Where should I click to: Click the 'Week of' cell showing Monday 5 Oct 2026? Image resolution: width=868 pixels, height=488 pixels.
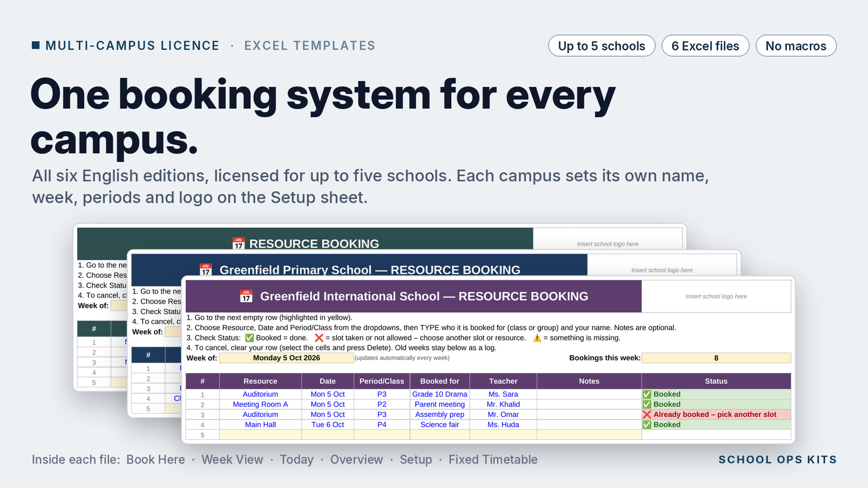click(287, 358)
